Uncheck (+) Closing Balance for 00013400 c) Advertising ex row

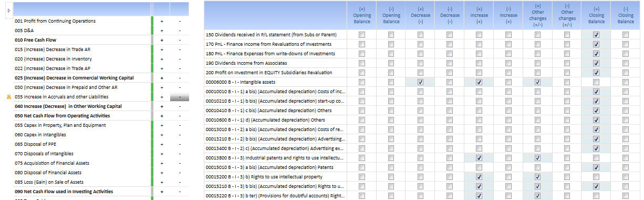pyautogui.click(x=596, y=148)
